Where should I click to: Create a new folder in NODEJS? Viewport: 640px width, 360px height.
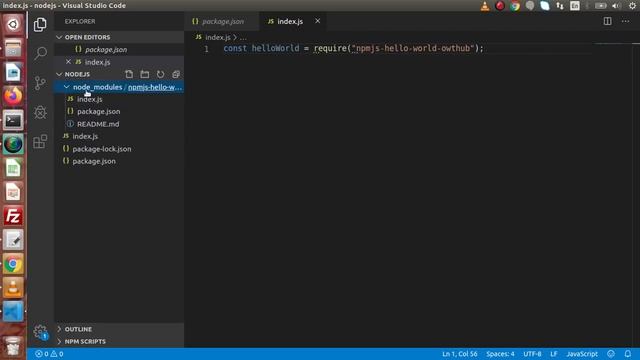click(144, 74)
